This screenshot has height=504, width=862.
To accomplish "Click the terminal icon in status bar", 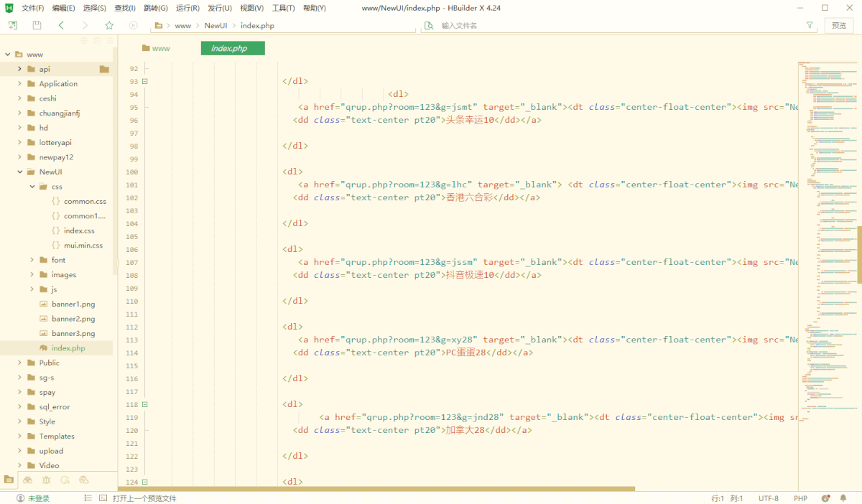I will click(x=103, y=498).
